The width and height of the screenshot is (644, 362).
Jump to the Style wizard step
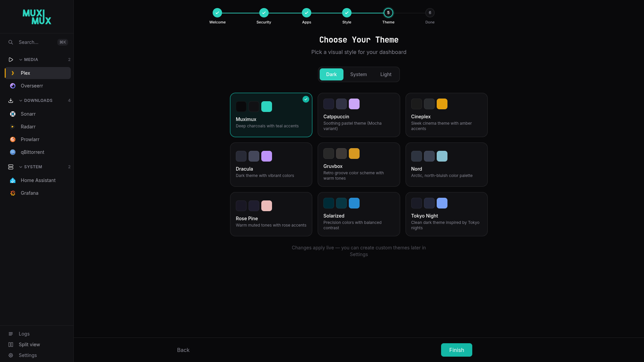(346, 13)
